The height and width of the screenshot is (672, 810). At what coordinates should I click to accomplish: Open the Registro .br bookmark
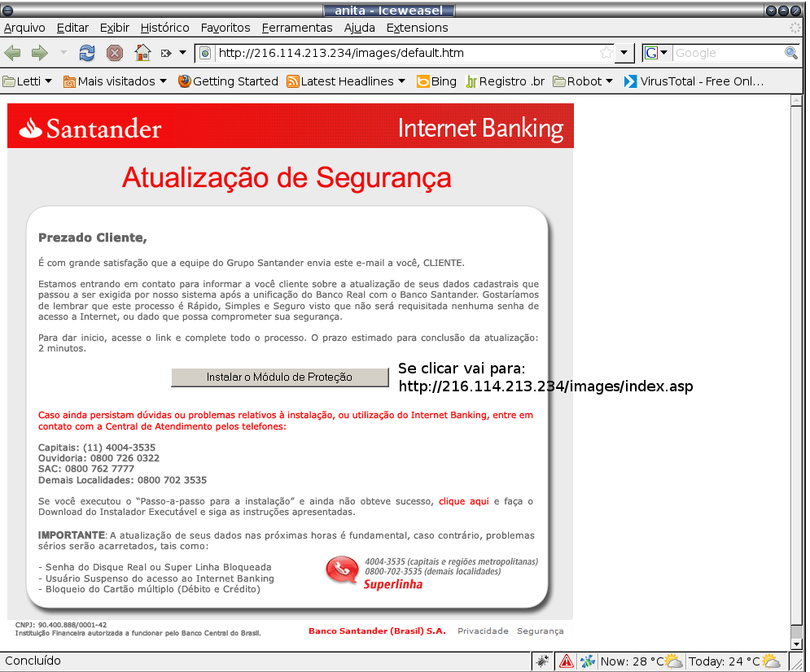[506, 81]
